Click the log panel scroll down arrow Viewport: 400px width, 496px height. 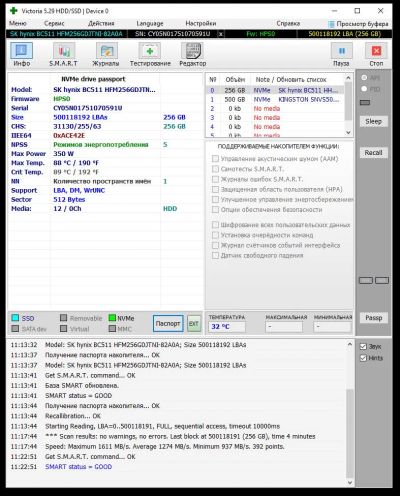(350, 482)
